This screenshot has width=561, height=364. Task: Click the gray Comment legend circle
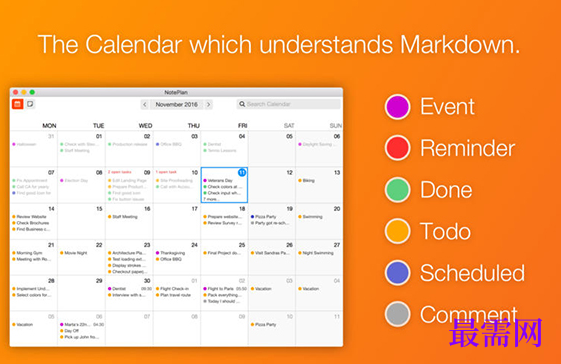(397, 314)
